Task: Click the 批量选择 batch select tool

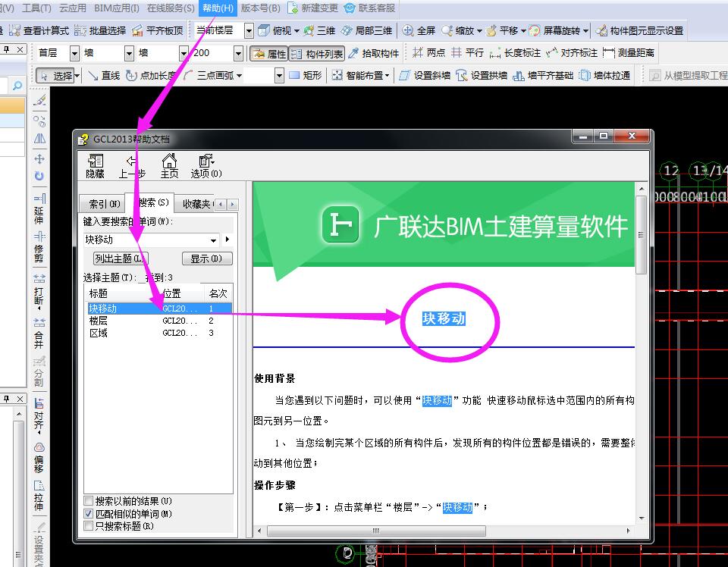Action: (x=100, y=30)
